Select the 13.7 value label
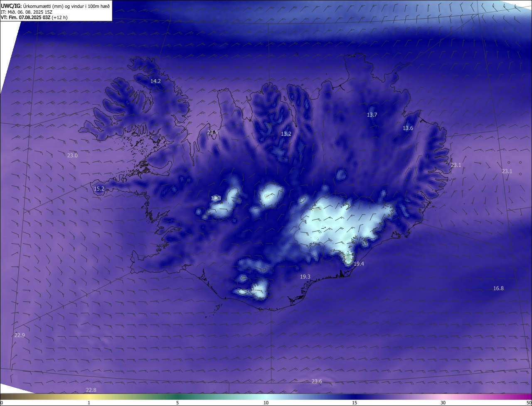The image size is (532, 406). tap(372, 115)
